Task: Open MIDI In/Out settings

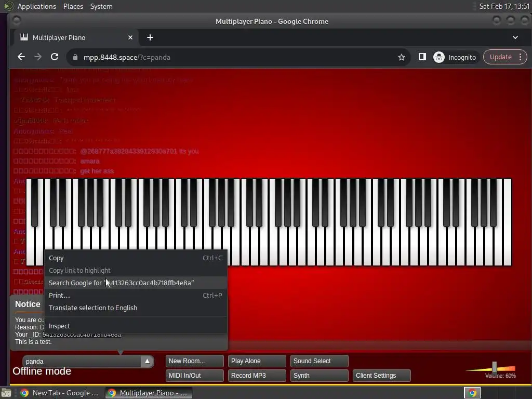Action: (x=194, y=376)
